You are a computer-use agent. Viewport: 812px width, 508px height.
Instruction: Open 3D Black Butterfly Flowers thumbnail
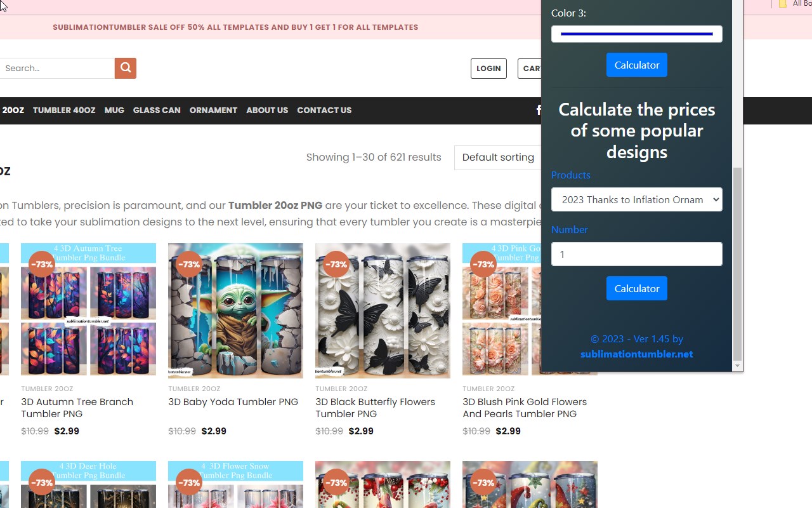(x=383, y=311)
